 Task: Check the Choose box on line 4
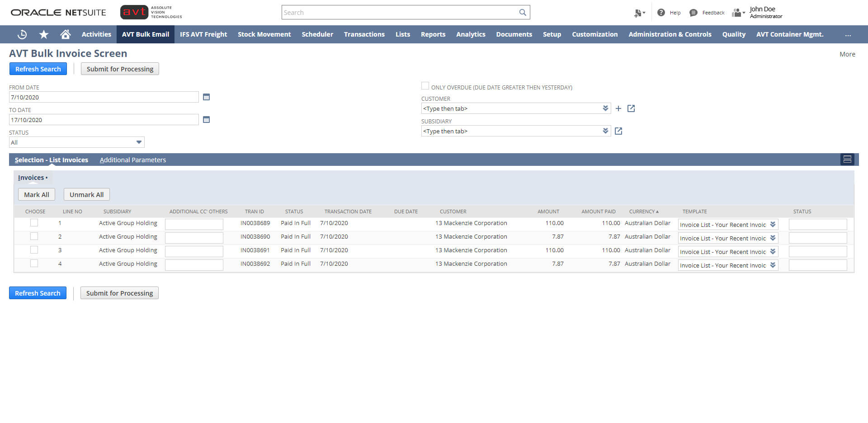click(x=34, y=263)
